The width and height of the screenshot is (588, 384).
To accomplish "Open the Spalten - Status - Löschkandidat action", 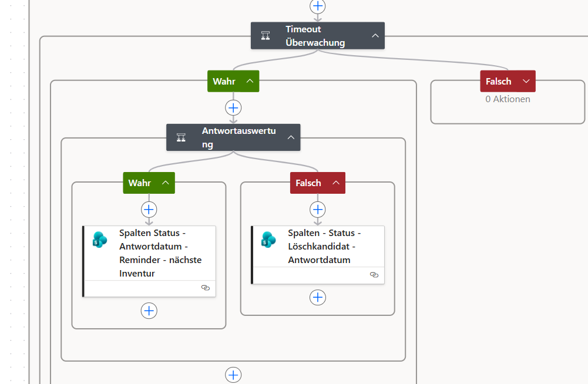I will [318, 255].
